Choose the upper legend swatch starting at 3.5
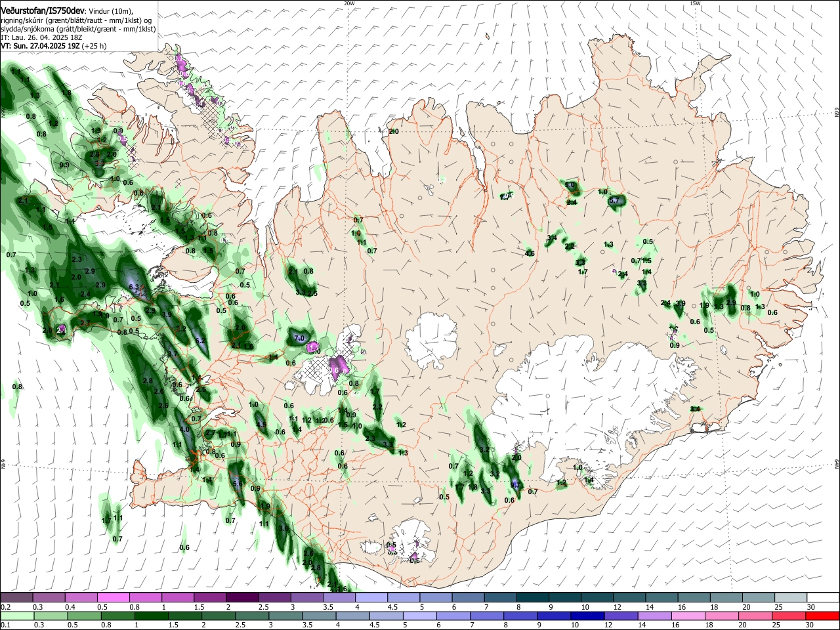 339,597
